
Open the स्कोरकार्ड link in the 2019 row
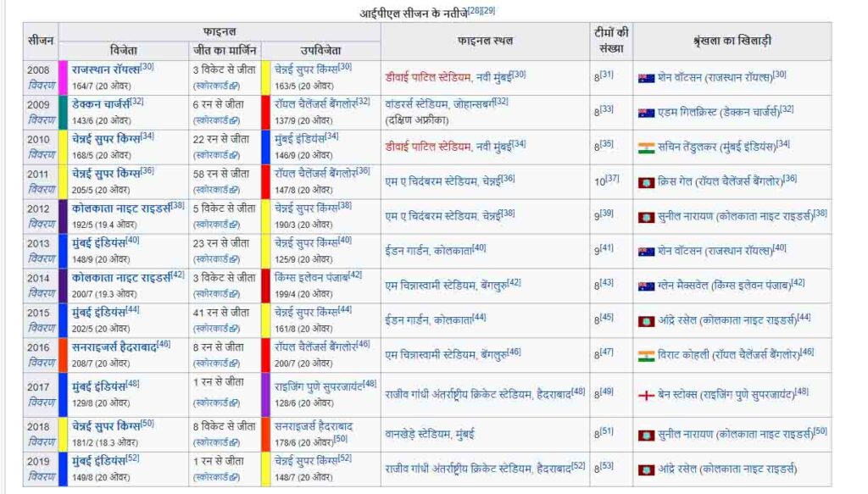tap(216, 477)
